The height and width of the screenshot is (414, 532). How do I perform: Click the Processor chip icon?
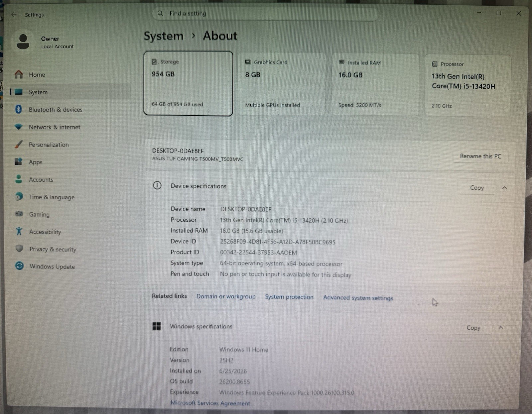tap(435, 64)
